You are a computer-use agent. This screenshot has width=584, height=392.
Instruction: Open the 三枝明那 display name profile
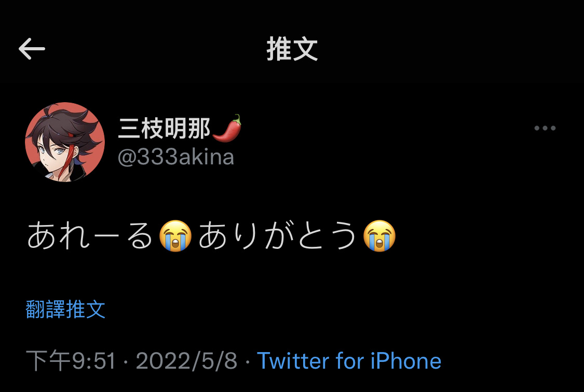click(x=164, y=128)
